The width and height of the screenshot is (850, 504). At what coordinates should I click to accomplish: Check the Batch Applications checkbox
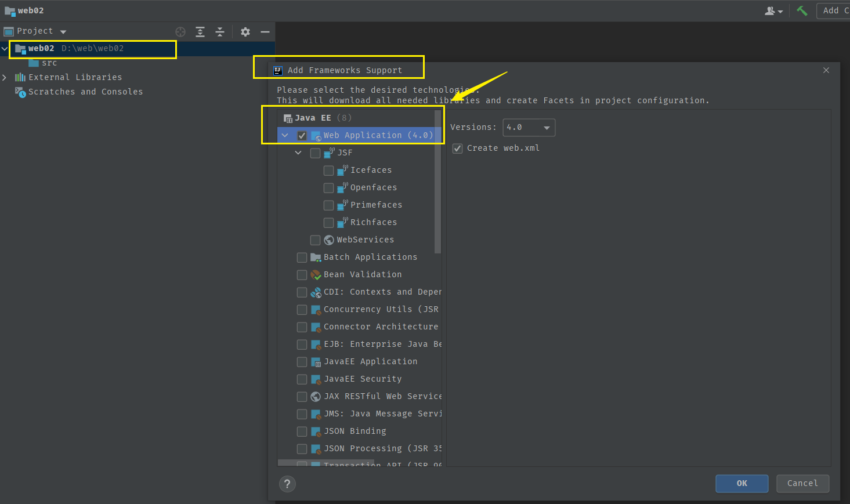coord(302,258)
